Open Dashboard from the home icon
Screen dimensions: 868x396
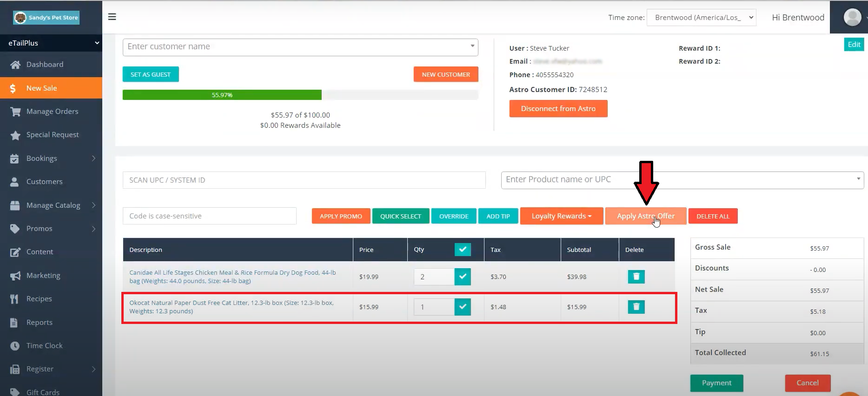[x=15, y=65]
